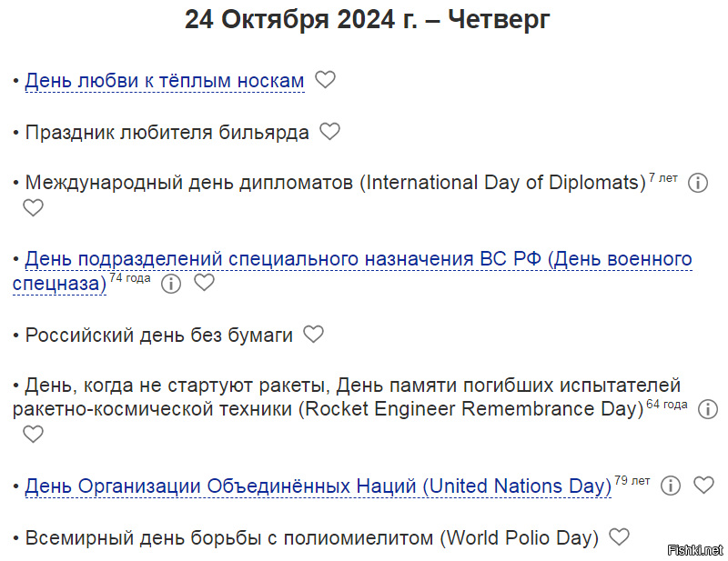The width and height of the screenshot is (728, 561).
Task: Like the День военного спецназа holiday
Action: [x=204, y=282]
